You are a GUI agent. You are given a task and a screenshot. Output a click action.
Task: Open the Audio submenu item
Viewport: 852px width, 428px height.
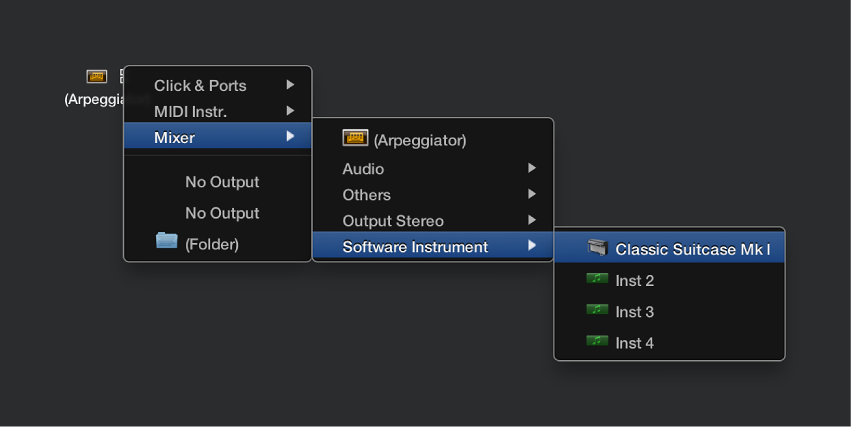point(433,169)
